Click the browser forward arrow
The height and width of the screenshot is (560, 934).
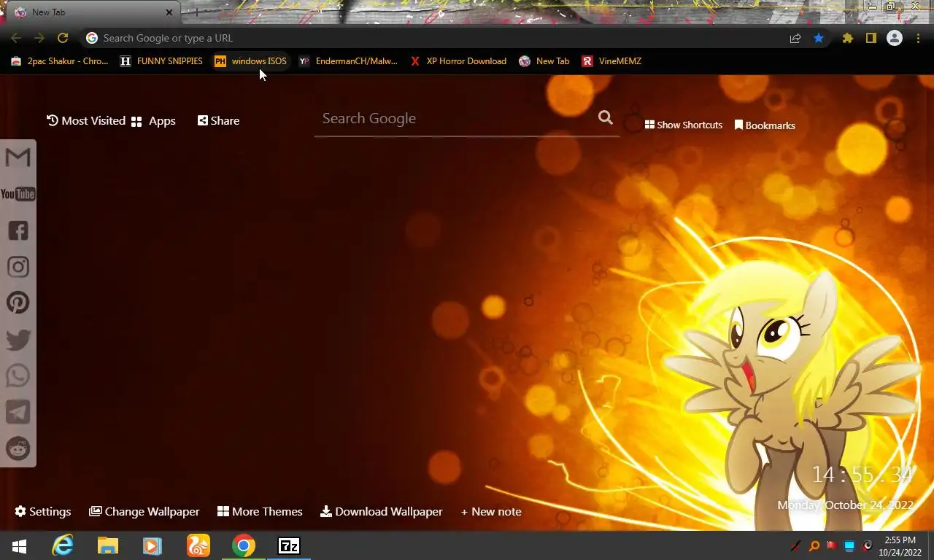click(39, 38)
